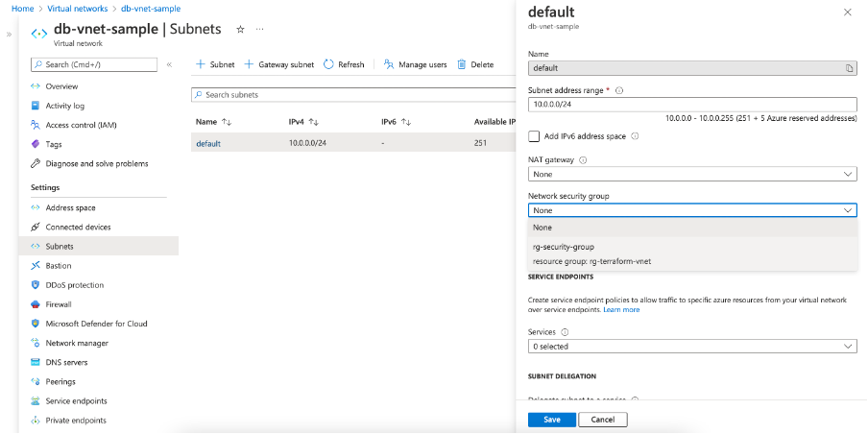Click the Delegate subnet to a service info icon
Screen dimensions: 868x434
click(635, 399)
